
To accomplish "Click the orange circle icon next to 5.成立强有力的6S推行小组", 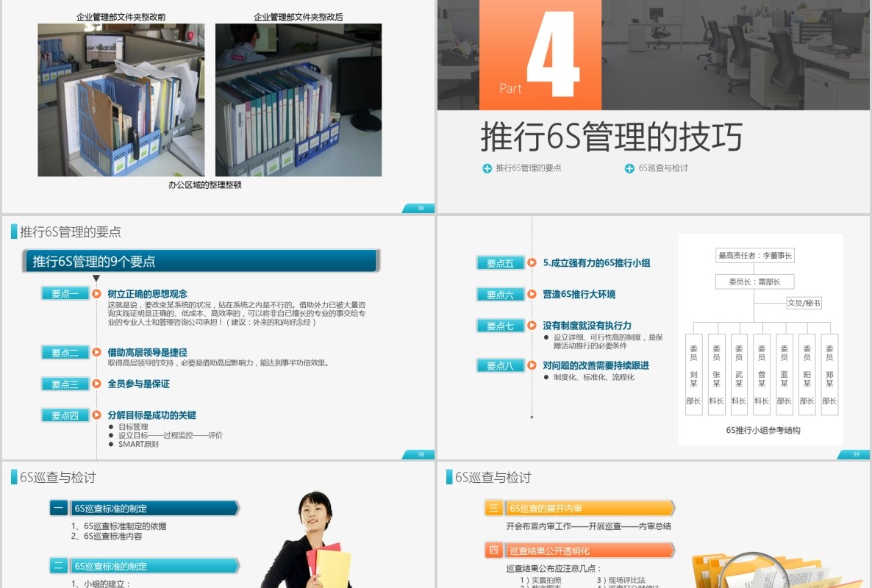I will 532,262.
